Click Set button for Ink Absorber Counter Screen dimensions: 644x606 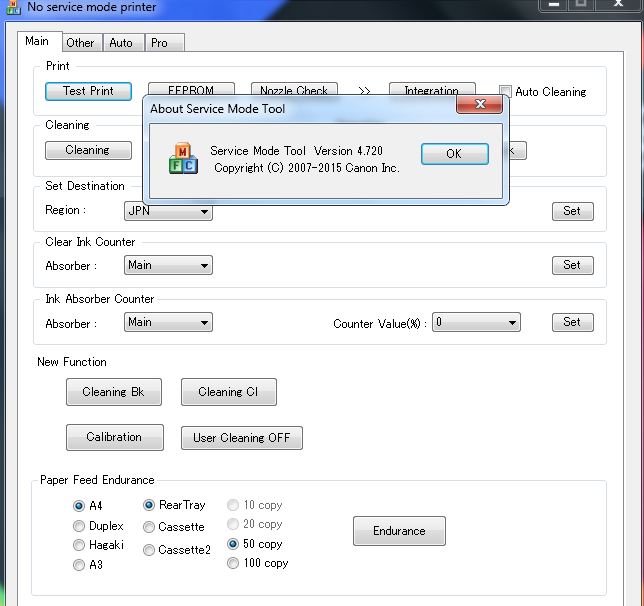coord(572,322)
